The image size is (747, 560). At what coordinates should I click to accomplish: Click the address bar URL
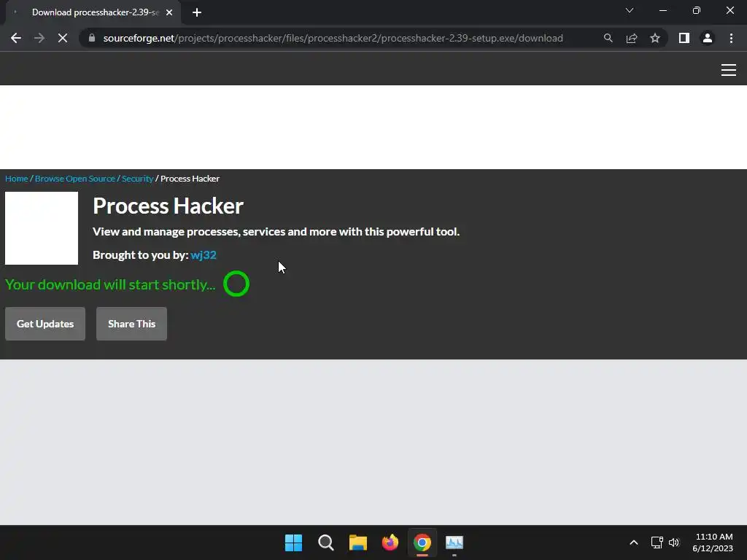pyautogui.click(x=333, y=38)
